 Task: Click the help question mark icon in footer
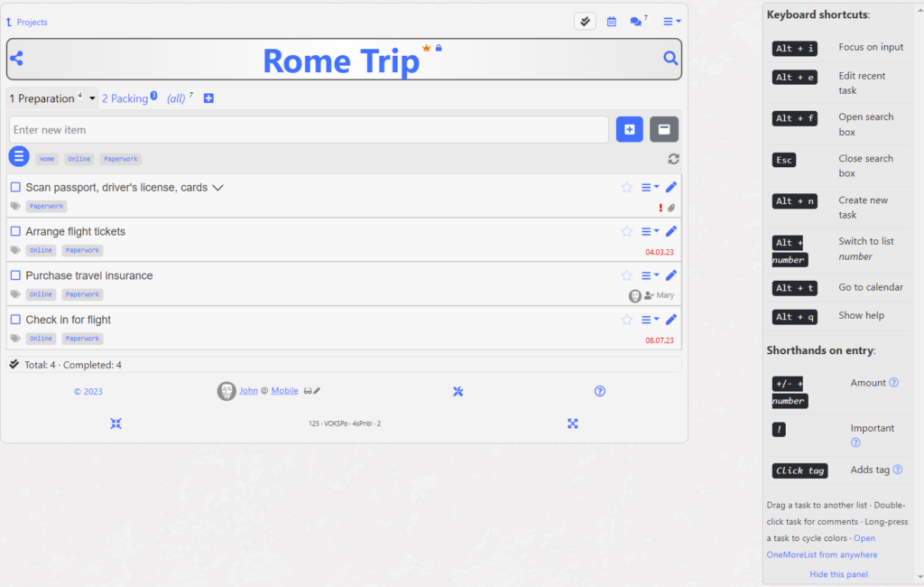[600, 391]
